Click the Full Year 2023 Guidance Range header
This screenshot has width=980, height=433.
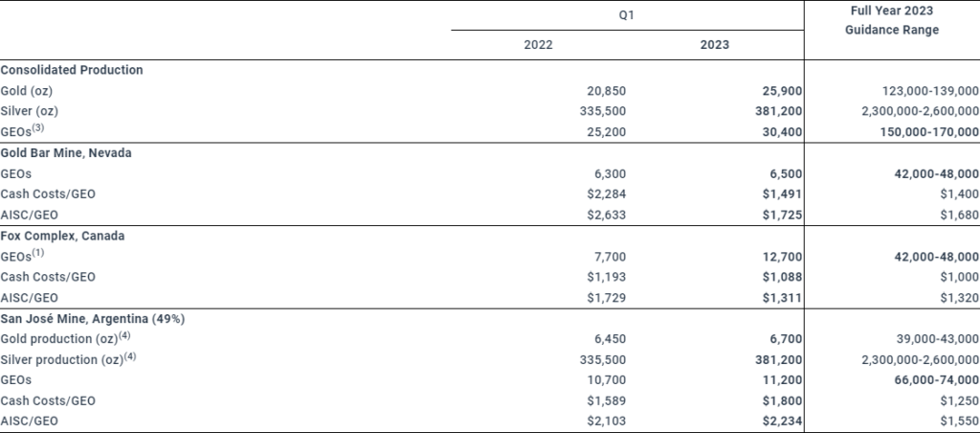click(x=891, y=20)
